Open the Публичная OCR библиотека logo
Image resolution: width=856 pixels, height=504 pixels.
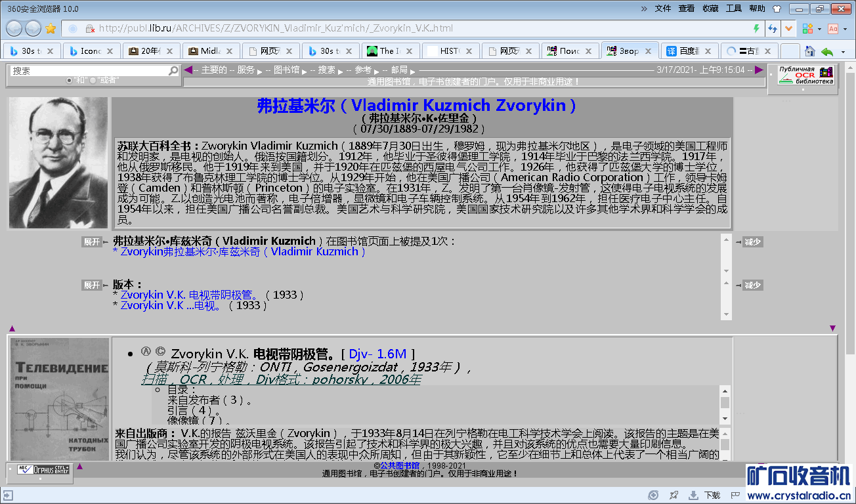[x=805, y=75]
